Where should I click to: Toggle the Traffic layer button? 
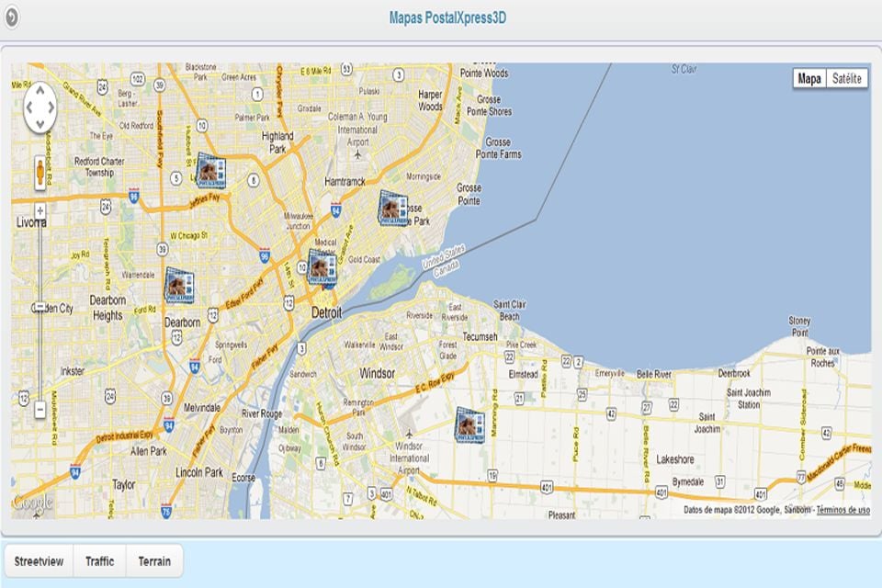(x=99, y=561)
